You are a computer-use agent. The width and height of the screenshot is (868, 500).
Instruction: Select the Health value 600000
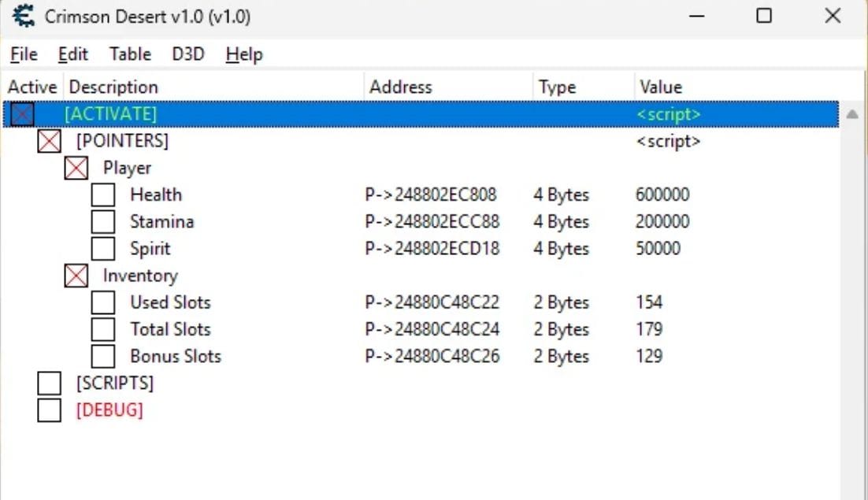662,195
